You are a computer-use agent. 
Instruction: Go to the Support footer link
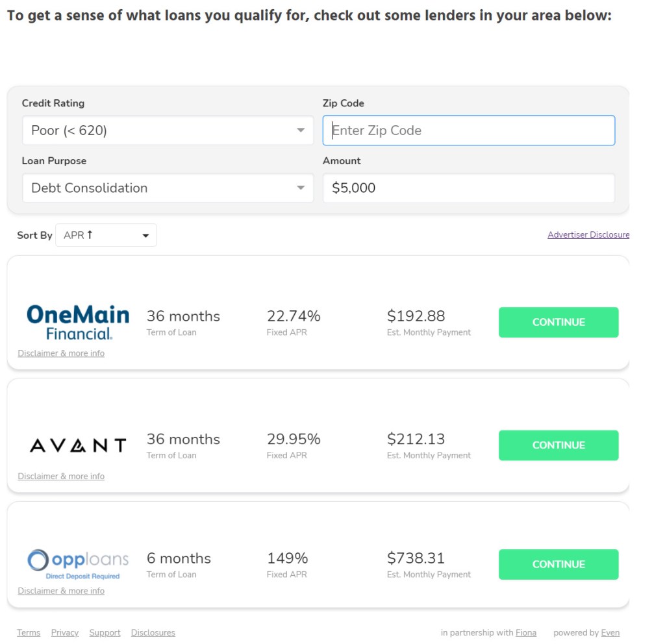tap(105, 633)
